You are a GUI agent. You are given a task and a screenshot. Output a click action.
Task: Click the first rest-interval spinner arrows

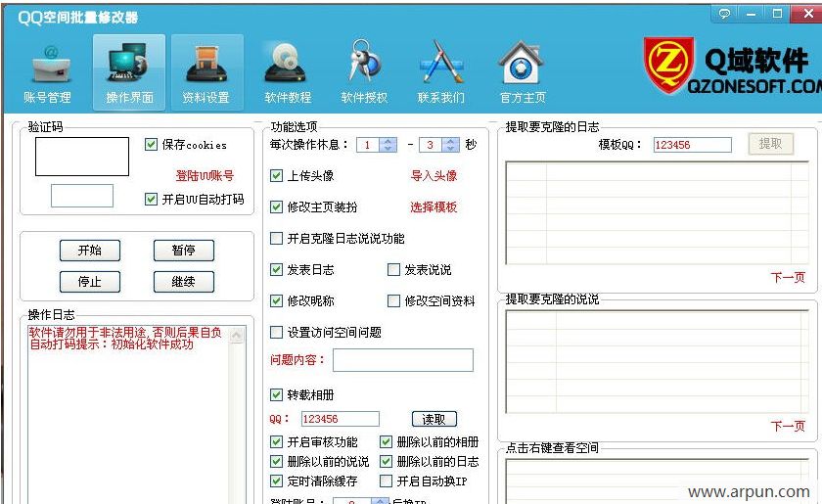388,145
